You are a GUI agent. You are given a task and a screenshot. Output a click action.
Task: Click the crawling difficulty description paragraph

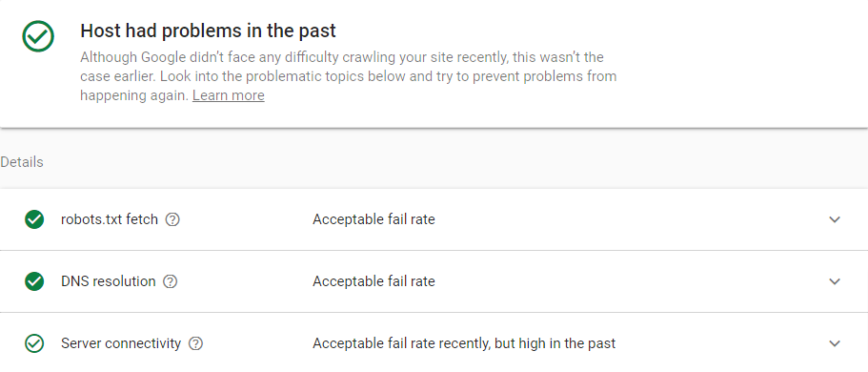click(x=348, y=76)
